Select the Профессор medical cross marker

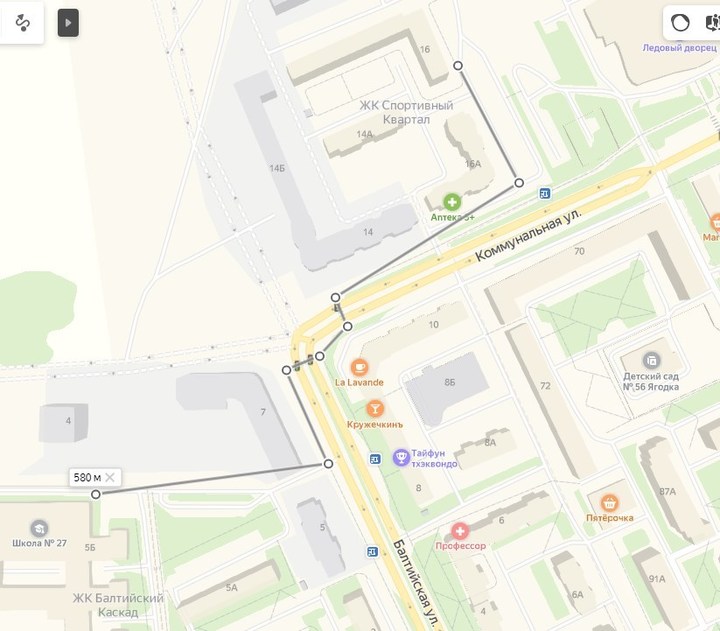coord(460,531)
